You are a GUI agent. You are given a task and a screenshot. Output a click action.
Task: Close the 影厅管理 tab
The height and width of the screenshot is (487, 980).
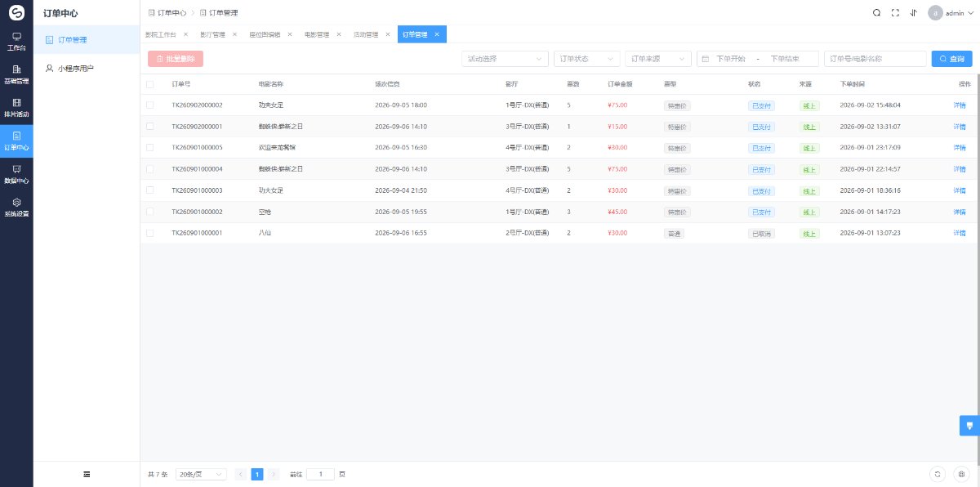234,34
